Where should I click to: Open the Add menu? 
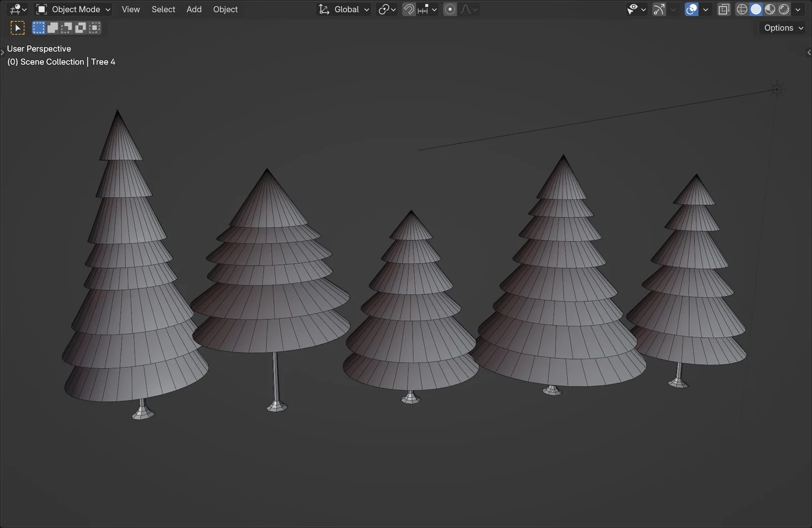[x=194, y=9]
